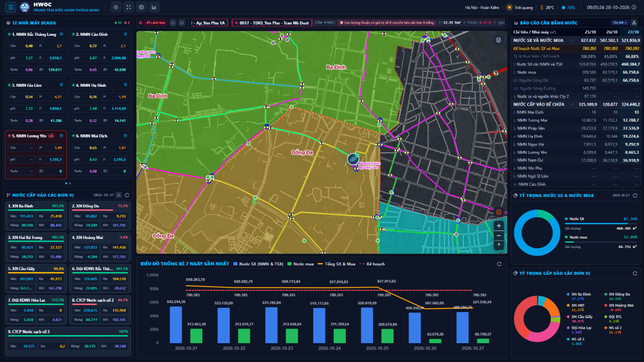The width and height of the screenshot is (644, 362).
Task: Toggle the Tổng SX & Mua legend line
Action: [336, 264]
